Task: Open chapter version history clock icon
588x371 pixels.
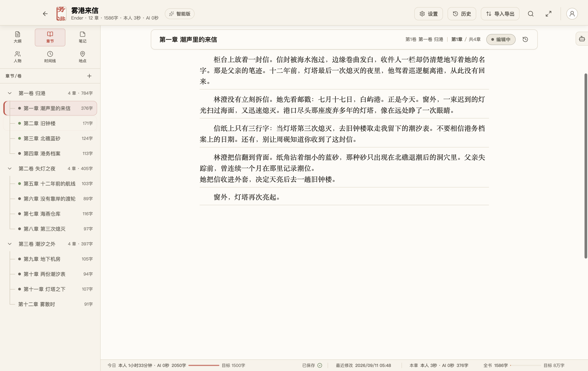Action: (525, 39)
